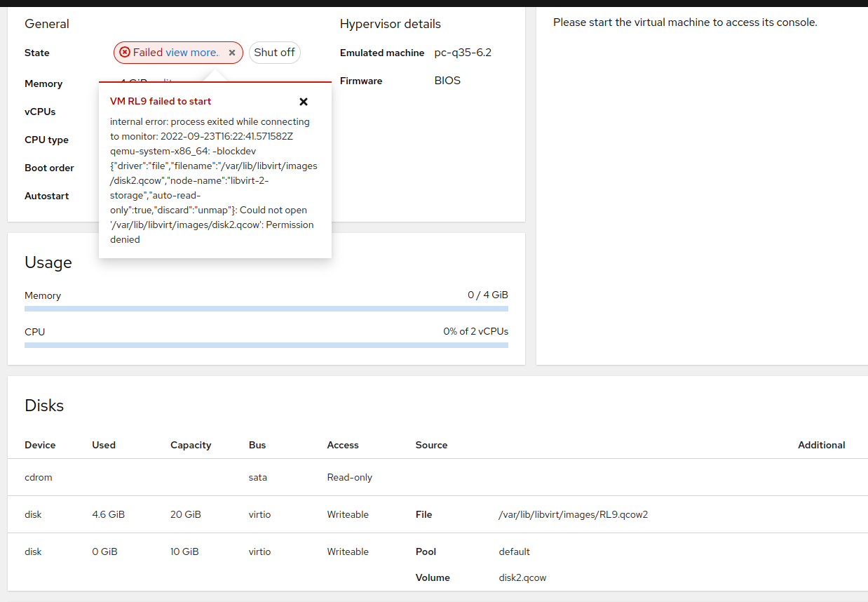Click the cdrom device row
868x602 pixels.
[x=38, y=477]
